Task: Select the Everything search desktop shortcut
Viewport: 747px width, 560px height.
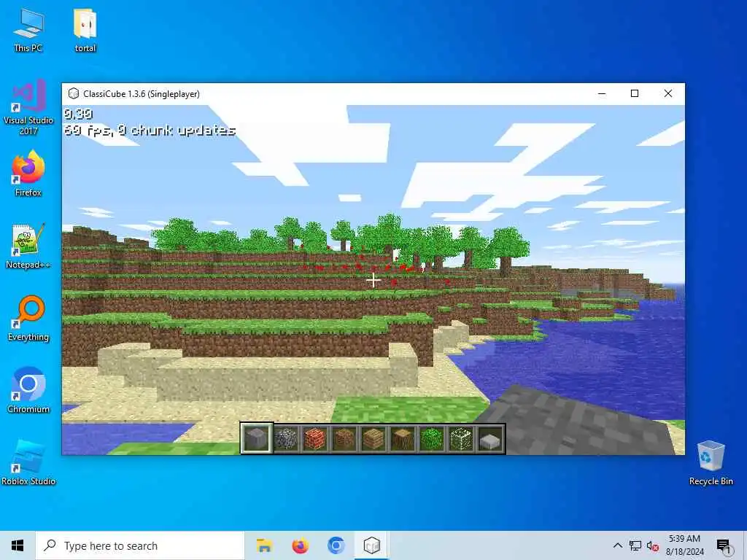Action: [28, 318]
